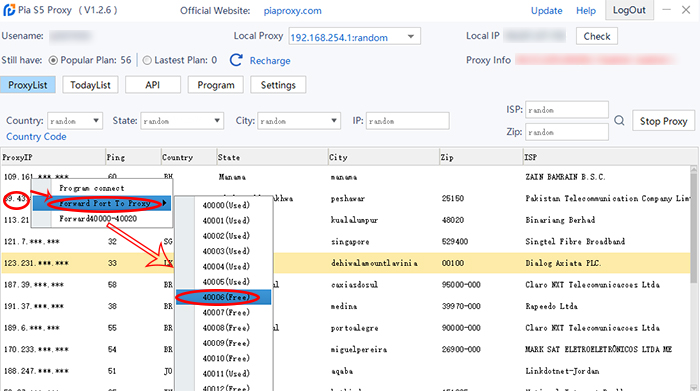The image size is (700, 391).
Task: Click the Help link
Action: tap(586, 11)
